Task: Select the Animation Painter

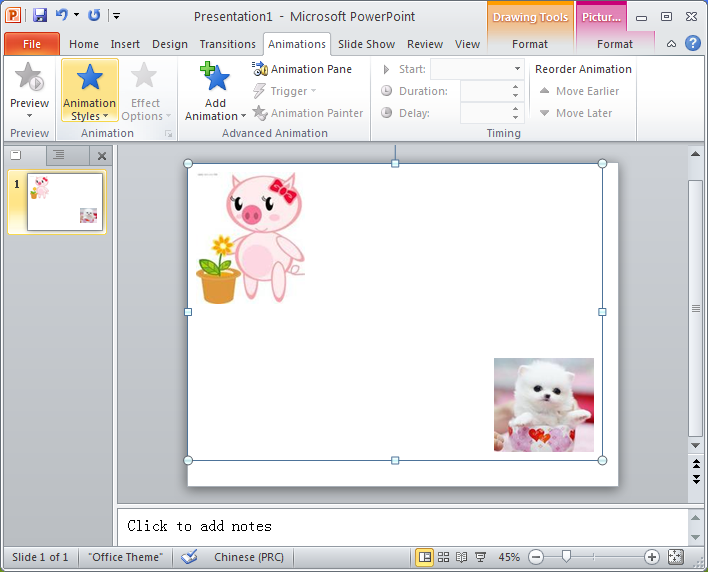Action: pos(307,113)
